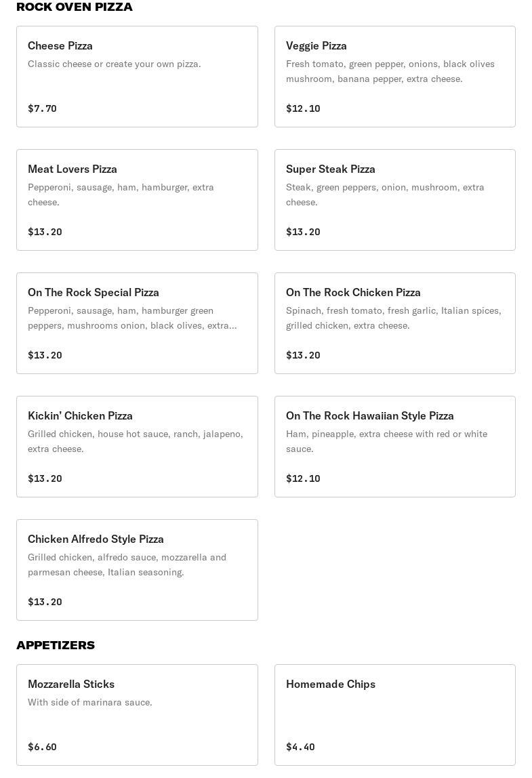Click the $7.70 Cheese Pizza price
This screenshot has width=532, height=778.
click(x=42, y=108)
